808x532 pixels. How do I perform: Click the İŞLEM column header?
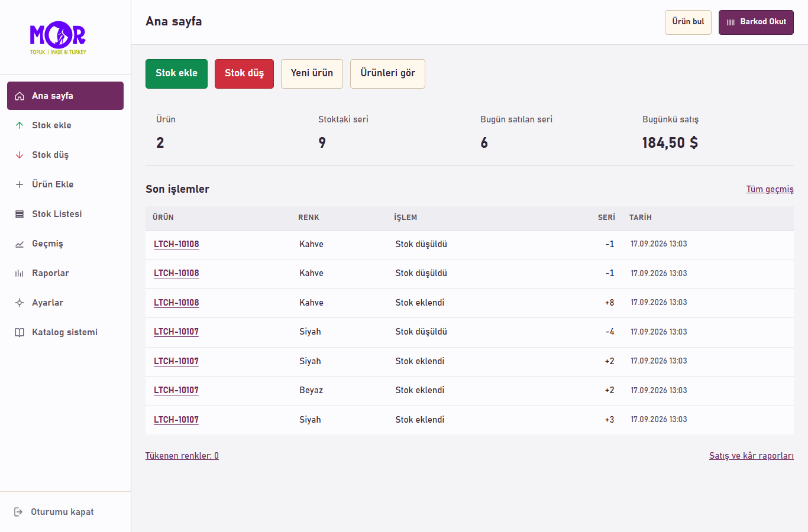(x=406, y=218)
